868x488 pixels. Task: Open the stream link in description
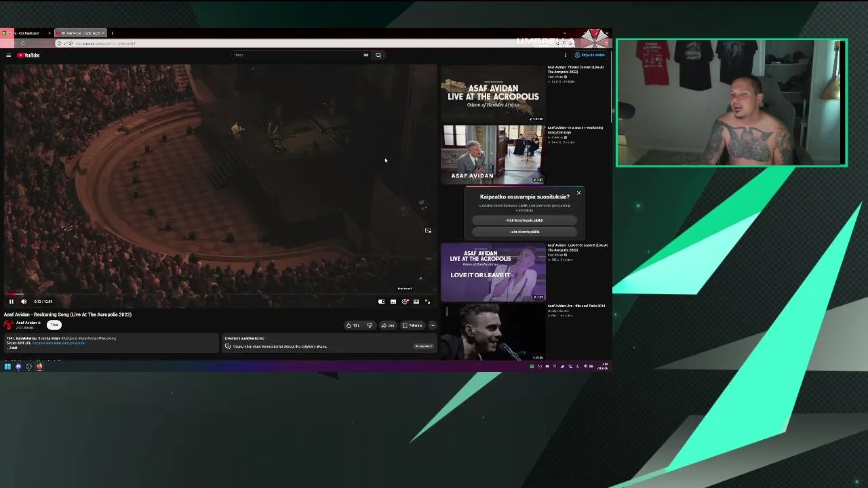pyautogui.click(x=59, y=343)
